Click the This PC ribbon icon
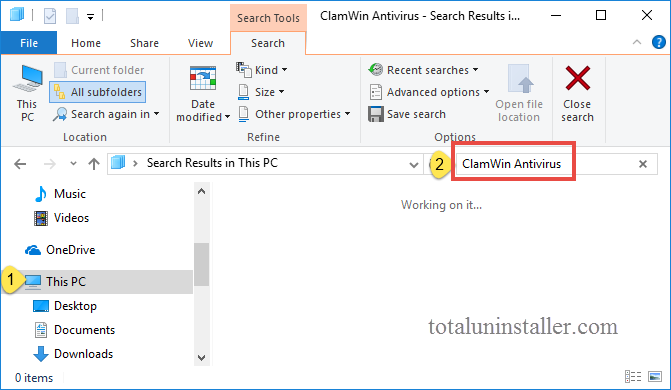Screen dimensions: 671x390 click(27, 92)
